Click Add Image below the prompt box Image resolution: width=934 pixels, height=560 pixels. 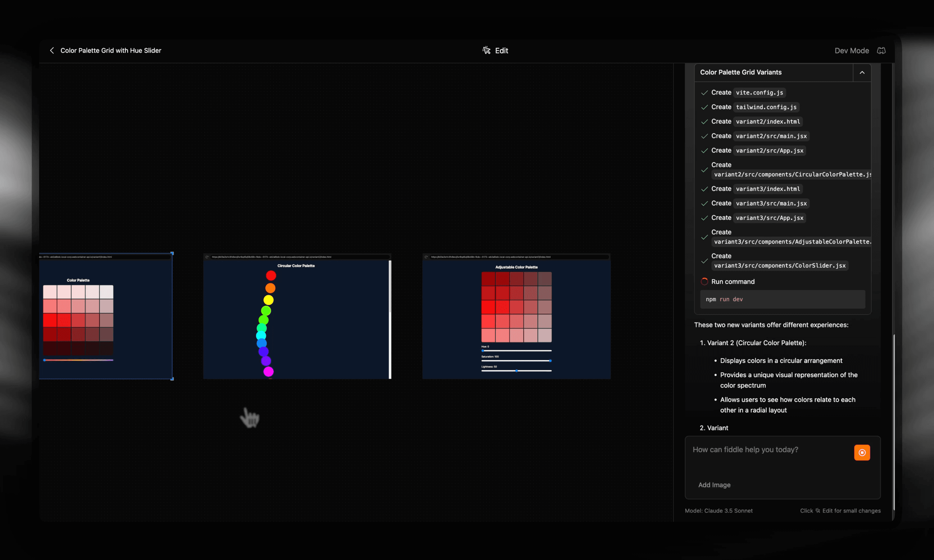point(714,485)
